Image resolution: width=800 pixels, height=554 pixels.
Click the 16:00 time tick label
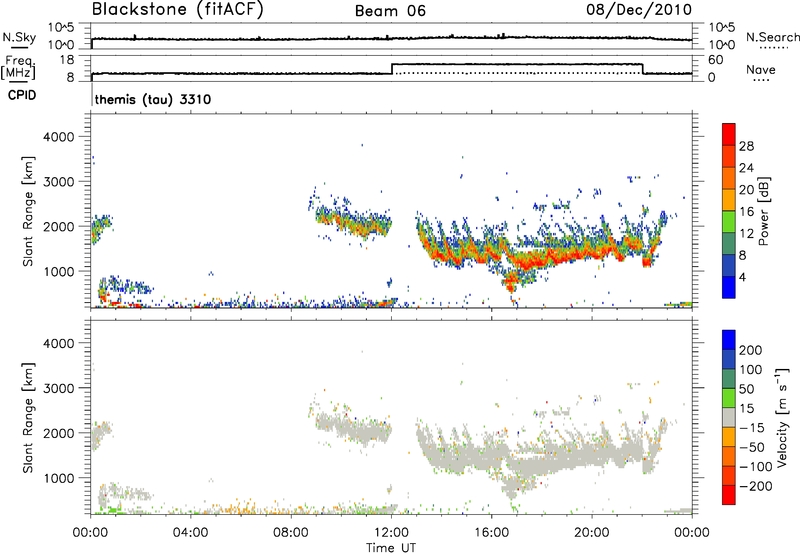tap(491, 532)
